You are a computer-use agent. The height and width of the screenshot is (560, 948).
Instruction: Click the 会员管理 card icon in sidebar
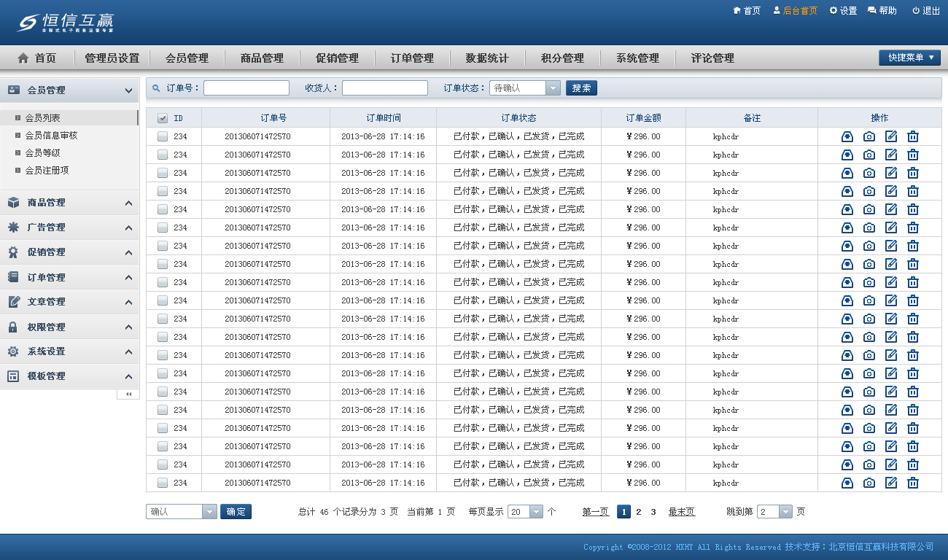click(14, 90)
